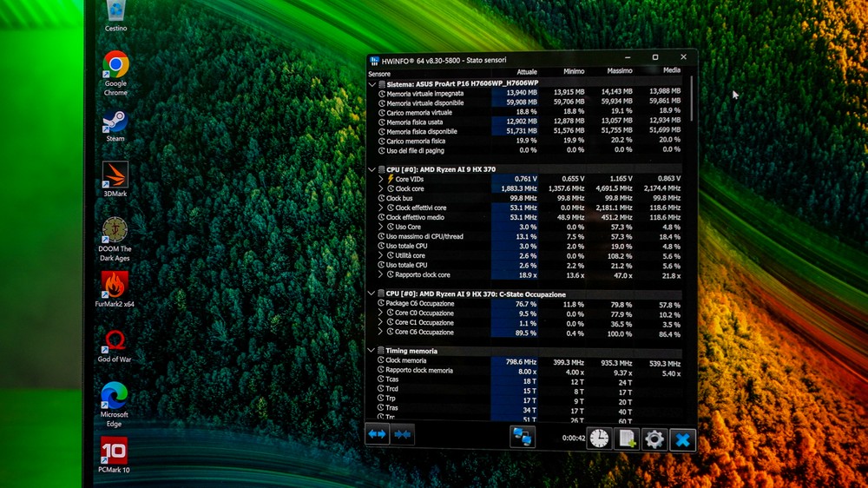Collapse the CPU AMD Ryzen AI 9 HX 370 section
Image resolution: width=868 pixels, height=488 pixels.
[x=372, y=169]
